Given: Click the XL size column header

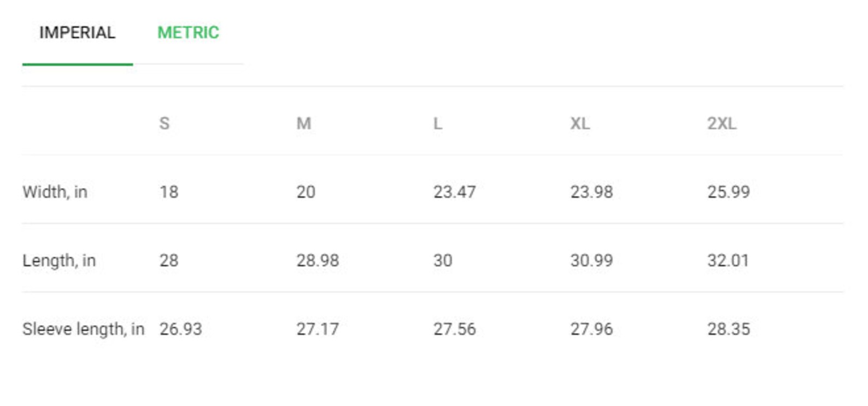Looking at the screenshot, I should 580,124.
